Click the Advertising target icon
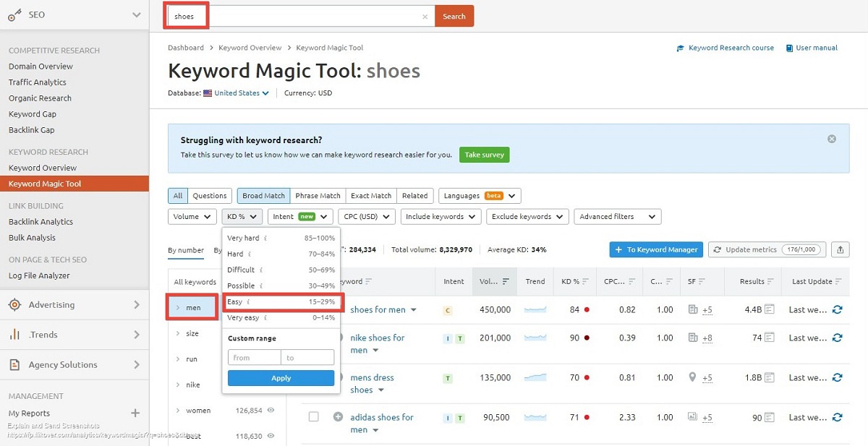 (14, 305)
